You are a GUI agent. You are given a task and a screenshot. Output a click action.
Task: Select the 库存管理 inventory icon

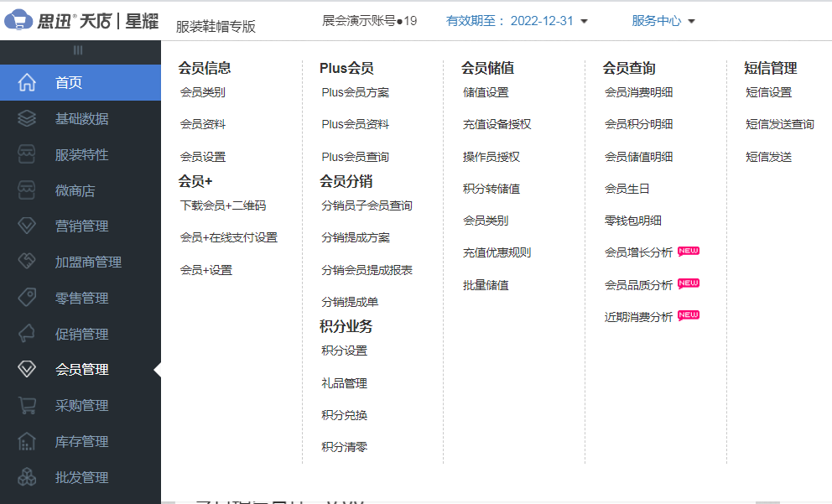(x=25, y=441)
